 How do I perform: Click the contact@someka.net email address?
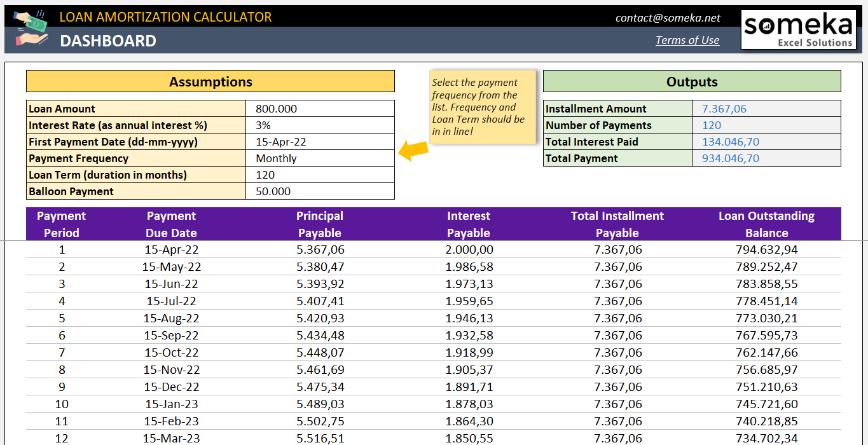click(668, 18)
